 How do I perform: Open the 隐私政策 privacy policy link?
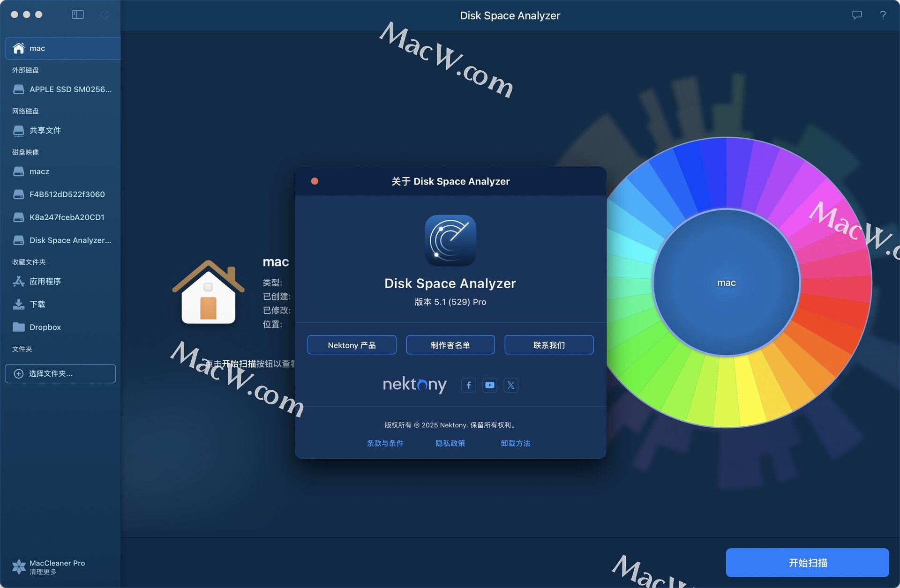[450, 443]
